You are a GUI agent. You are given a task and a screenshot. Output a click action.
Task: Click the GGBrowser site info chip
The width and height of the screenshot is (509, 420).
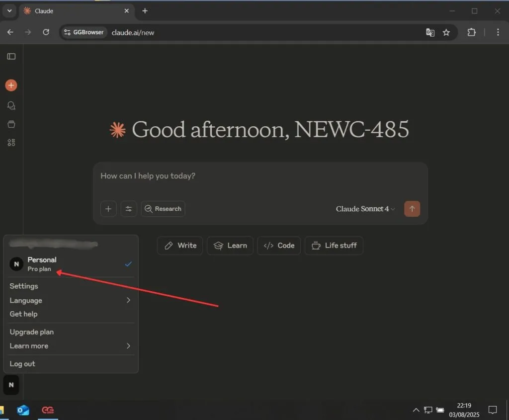coord(84,32)
